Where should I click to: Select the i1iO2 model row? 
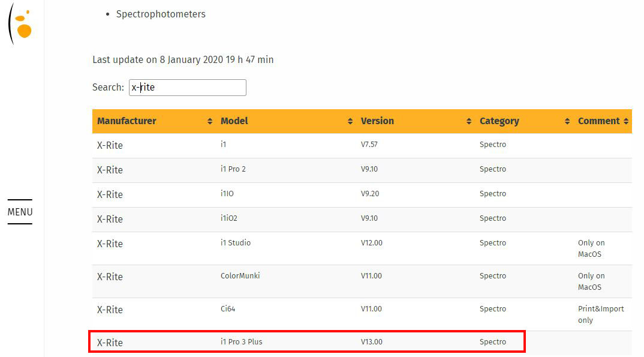click(362, 220)
